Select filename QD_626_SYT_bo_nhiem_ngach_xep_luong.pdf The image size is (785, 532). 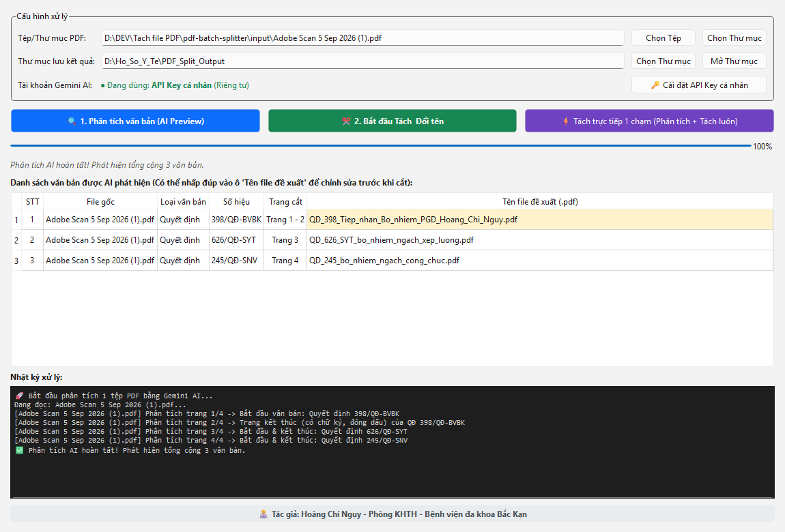540,240
